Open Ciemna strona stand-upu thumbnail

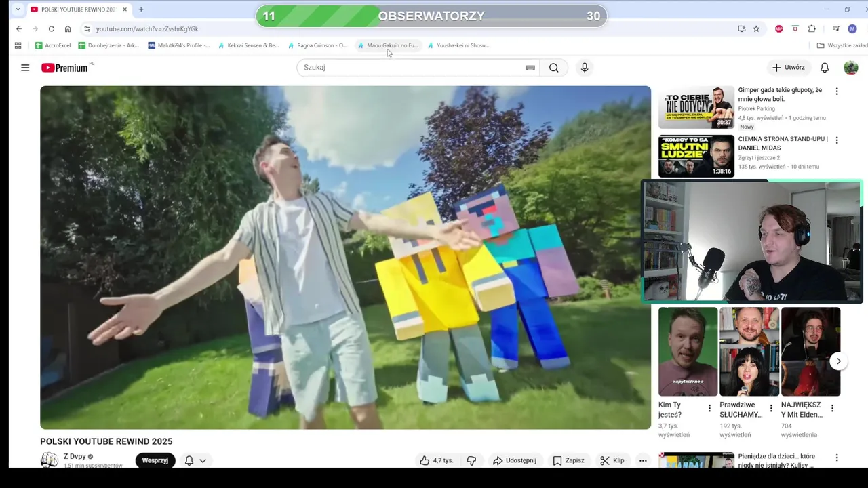click(x=696, y=156)
